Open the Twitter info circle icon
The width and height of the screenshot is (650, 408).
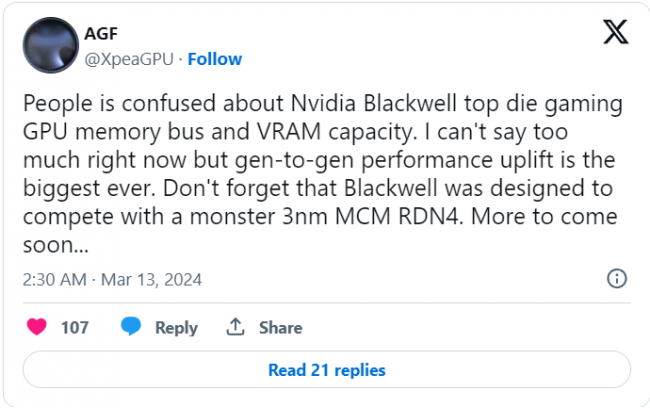[x=617, y=279]
